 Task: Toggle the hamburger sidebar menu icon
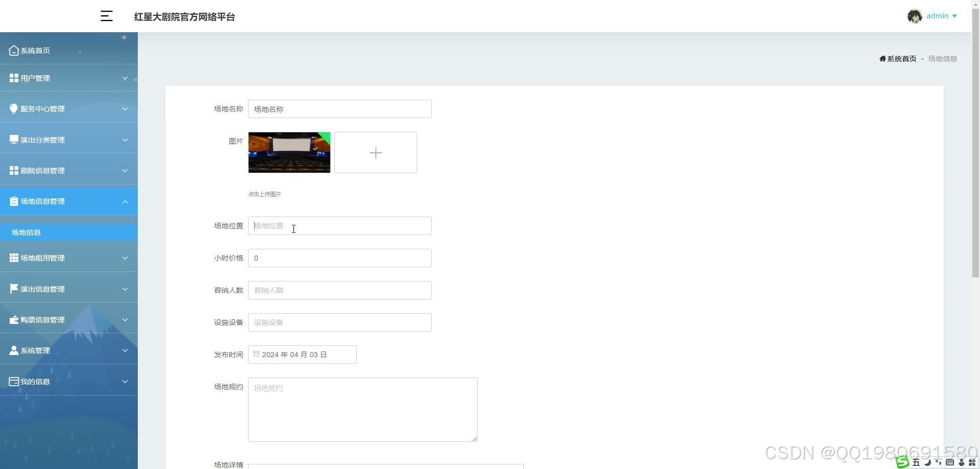[x=106, y=16]
